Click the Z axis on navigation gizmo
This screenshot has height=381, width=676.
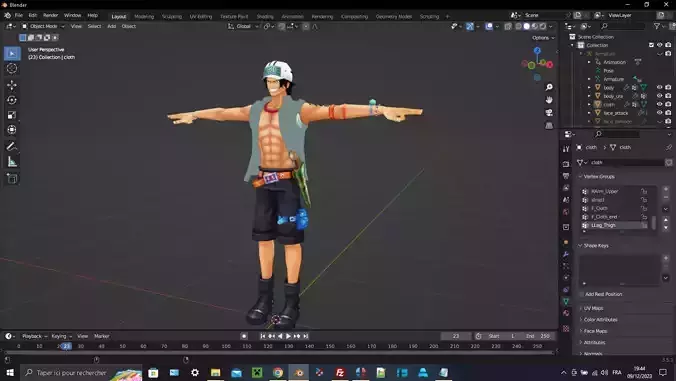tap(537, 50)
